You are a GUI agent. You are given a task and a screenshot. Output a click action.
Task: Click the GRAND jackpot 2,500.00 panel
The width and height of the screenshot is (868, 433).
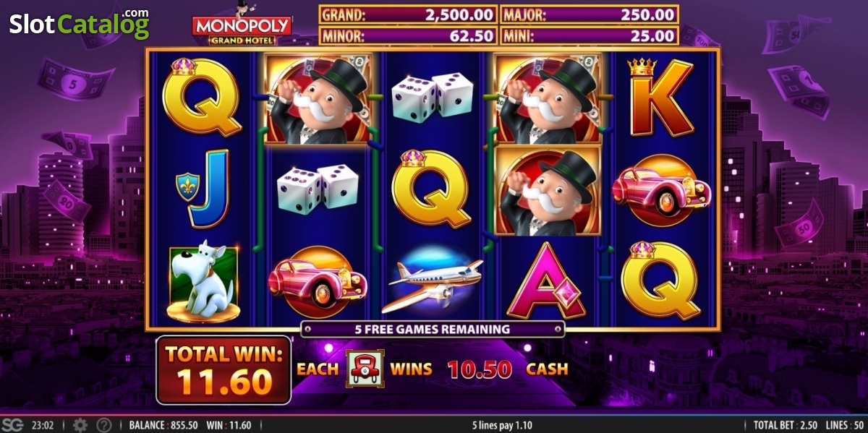pos(408,14)
